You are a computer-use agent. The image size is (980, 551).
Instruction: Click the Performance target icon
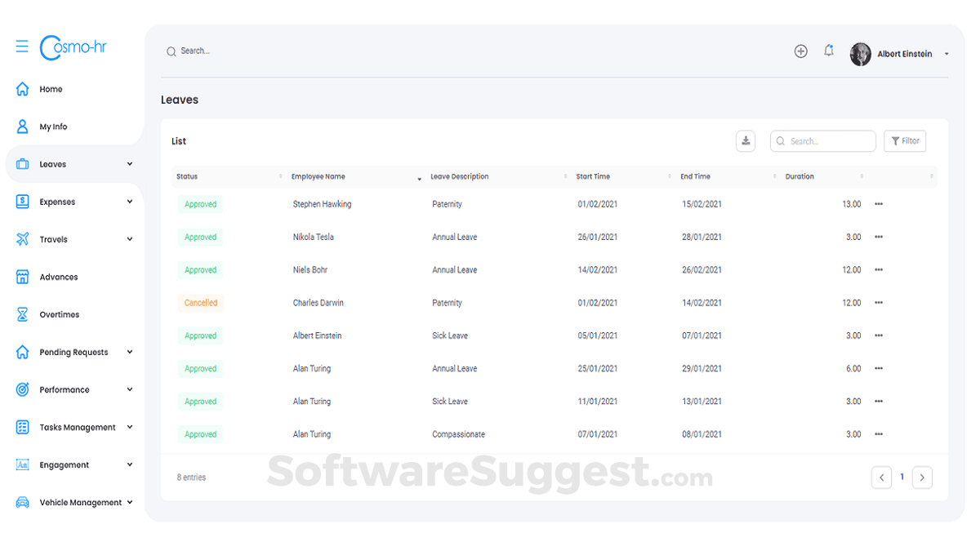point(23,389)
